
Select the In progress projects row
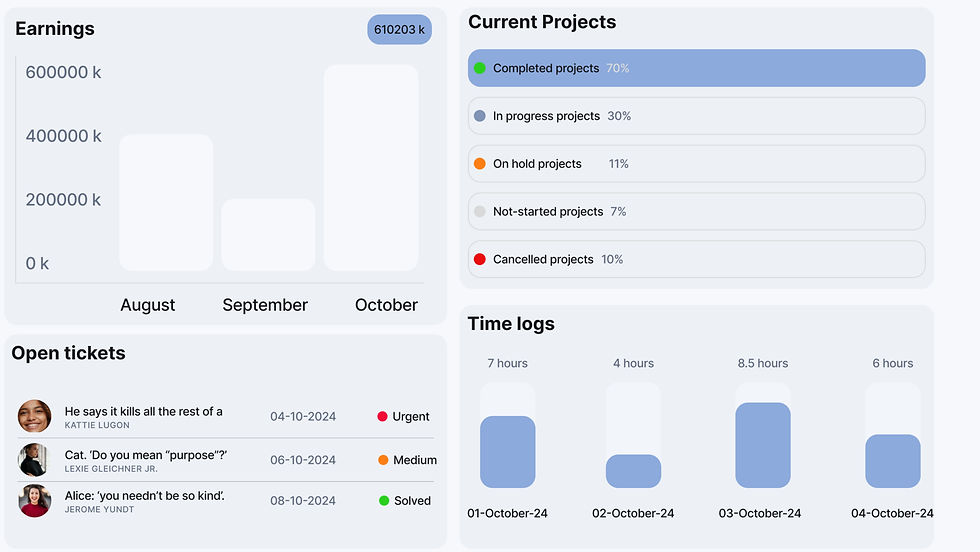(696, 116)
